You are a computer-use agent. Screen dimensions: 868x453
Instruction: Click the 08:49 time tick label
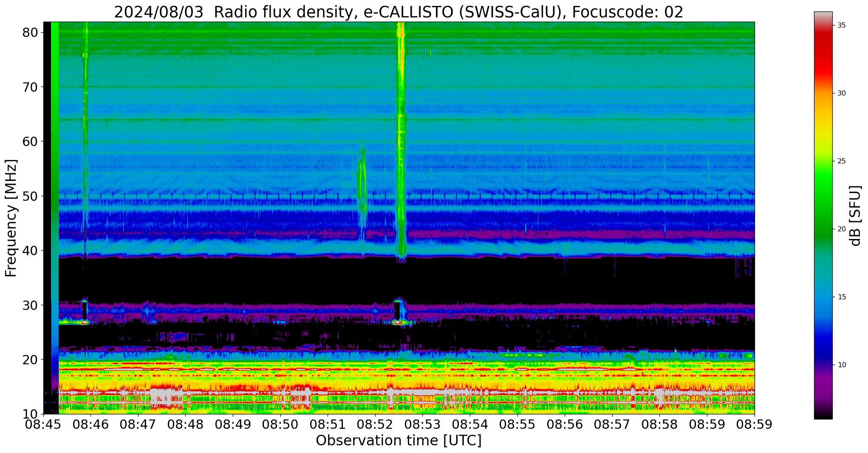click(x=233, y=425)
